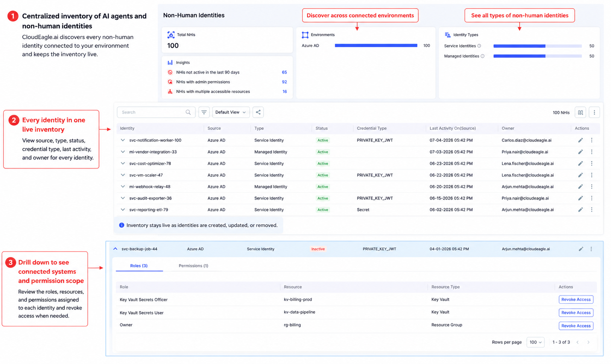Click the Identity column header
The height and width of the screenshot is (364, 611).
click(x=127, y=128)
